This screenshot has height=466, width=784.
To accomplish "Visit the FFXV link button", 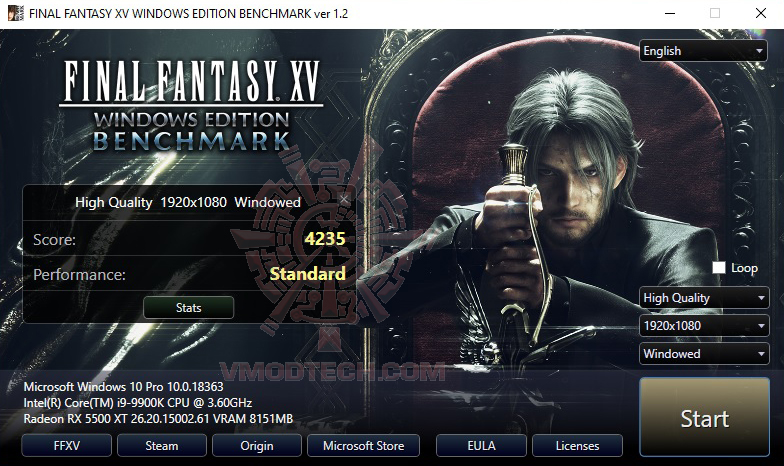I will [66, 446].
